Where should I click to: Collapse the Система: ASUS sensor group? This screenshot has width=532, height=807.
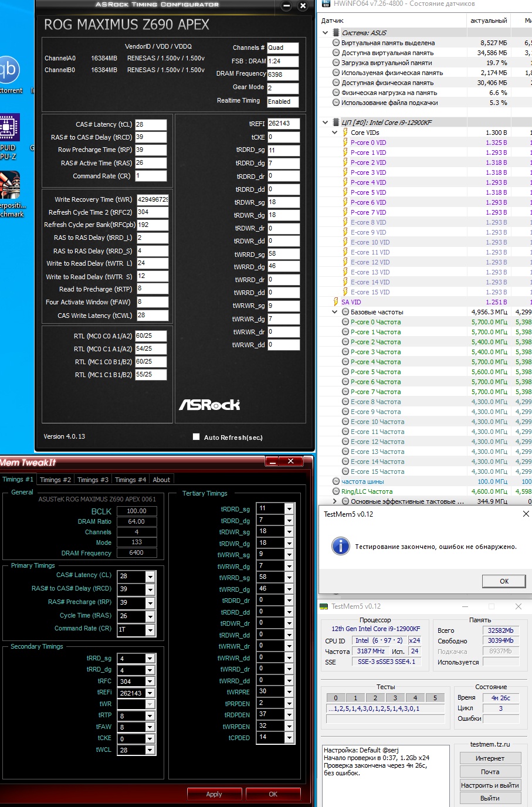(x=326, y=33)
